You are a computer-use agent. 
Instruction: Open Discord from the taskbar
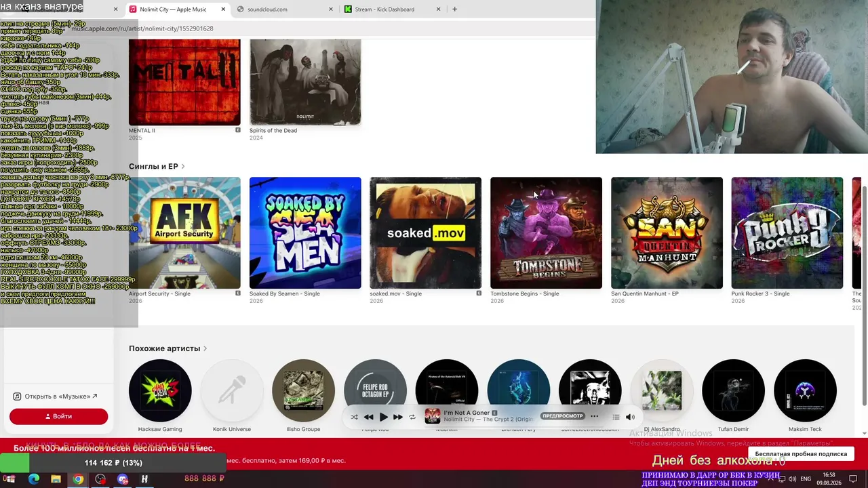pos(122,479)
